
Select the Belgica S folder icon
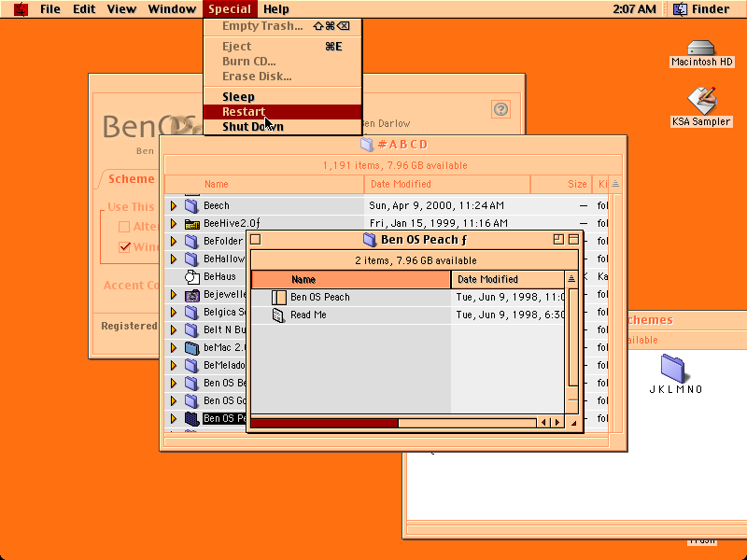pos(191,313)
